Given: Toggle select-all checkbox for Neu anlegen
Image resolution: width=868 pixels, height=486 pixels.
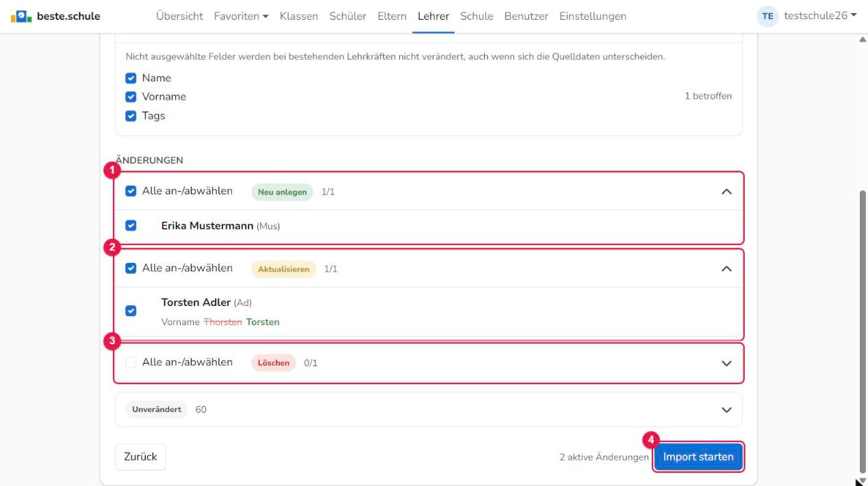Looking at the screenshot, I should click(131, 192).
